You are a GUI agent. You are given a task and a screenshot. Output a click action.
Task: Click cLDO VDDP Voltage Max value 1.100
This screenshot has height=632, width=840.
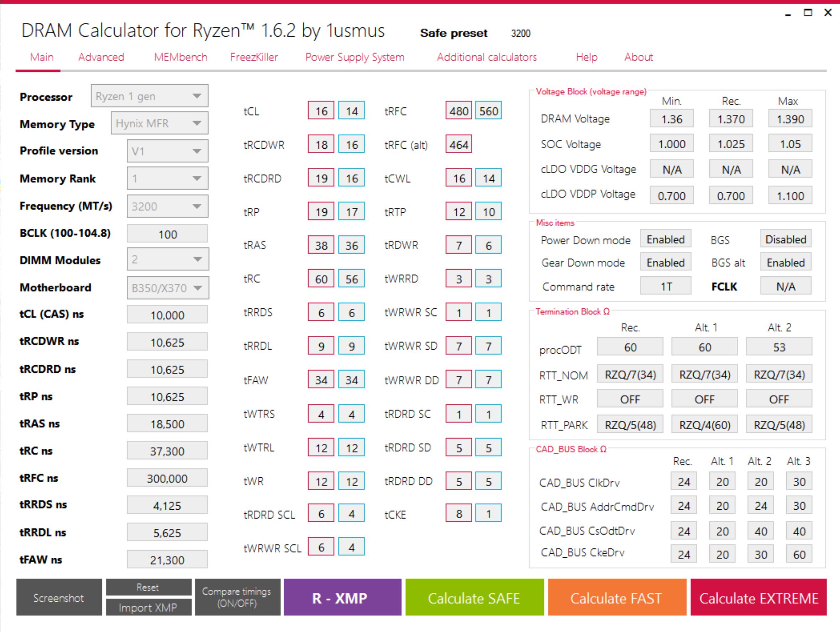pos(790,195)
